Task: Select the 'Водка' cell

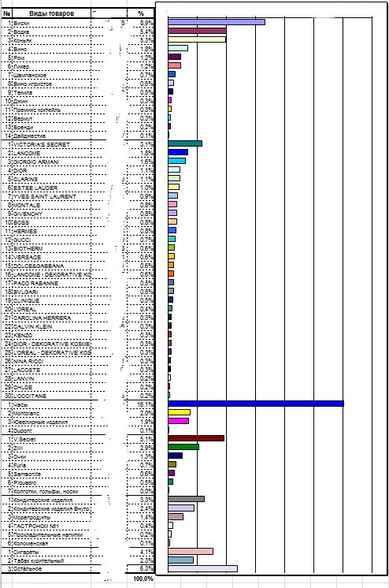Action: [x=52, y=32]
